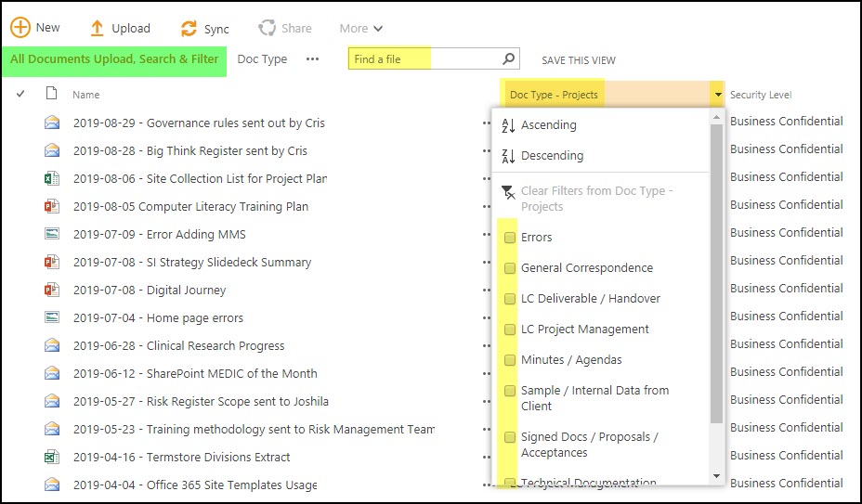Click the email icon for Governance rules file
The width and height of the screenshot is (862, 504).
click(52, 123)
